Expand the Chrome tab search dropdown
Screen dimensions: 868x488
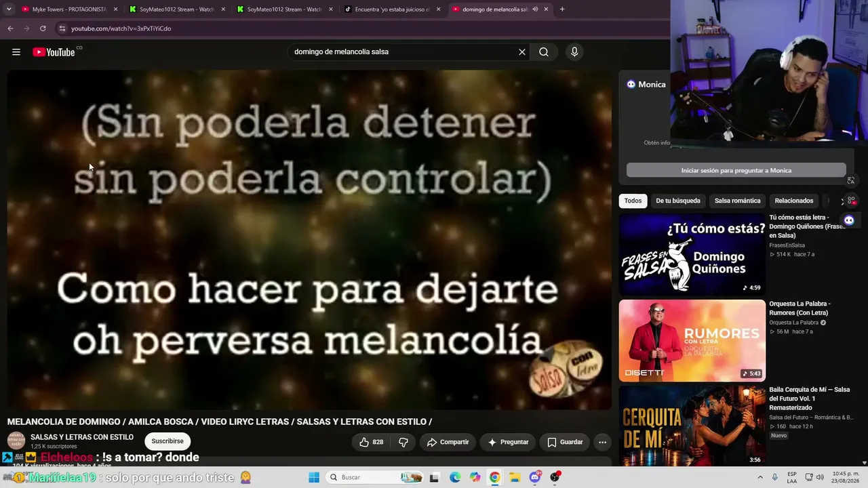coord(9,9)
